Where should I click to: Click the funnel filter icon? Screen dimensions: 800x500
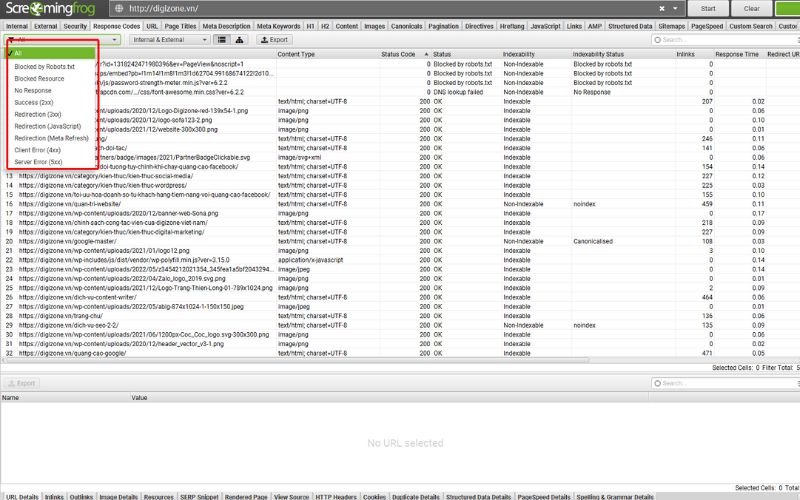pyautogui.click(x=11, y=39)
